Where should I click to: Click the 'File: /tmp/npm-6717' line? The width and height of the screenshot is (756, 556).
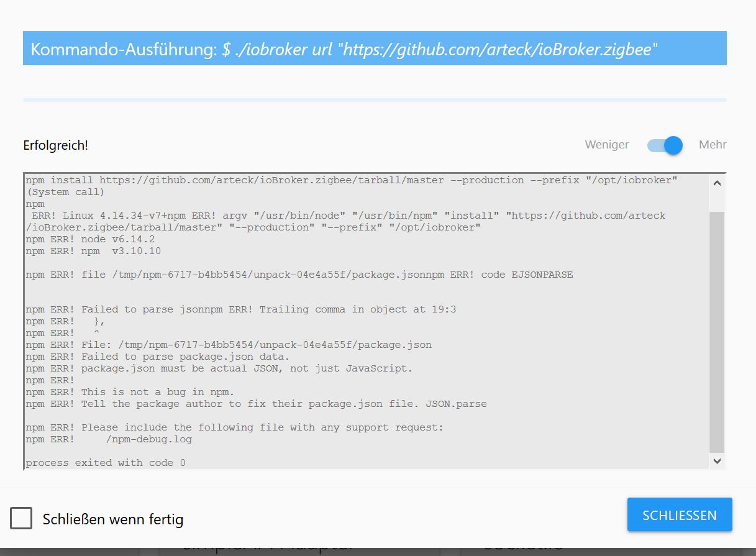point(229,345)
